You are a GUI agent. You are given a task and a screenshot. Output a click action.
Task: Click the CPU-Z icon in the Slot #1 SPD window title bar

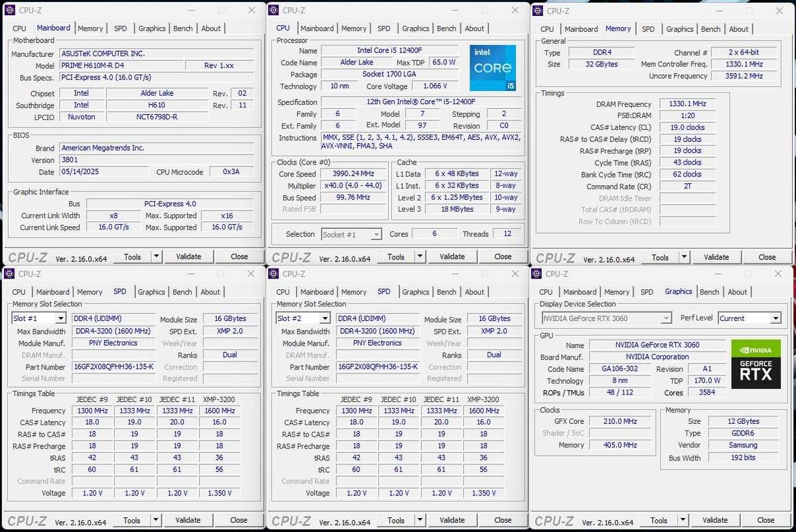click(8, 273)
